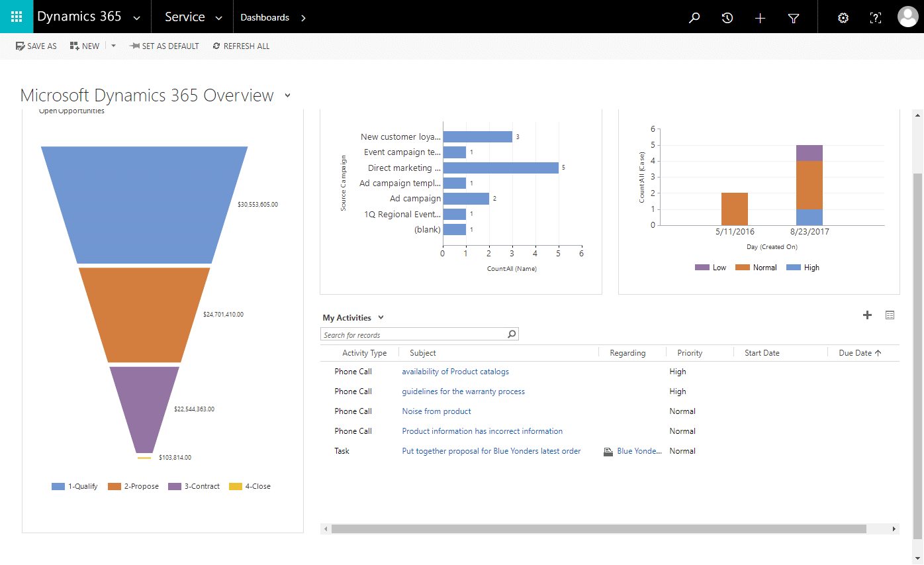Click the High priority legend swatch
This screenshot has width=924, height=565.
coord(793,268)
